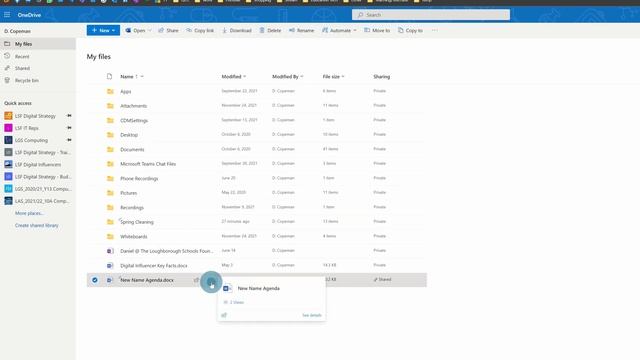Expand the Open options chevron
Image resolution: width=640 pixels, height=360 pixels.
tap(150, 30)
